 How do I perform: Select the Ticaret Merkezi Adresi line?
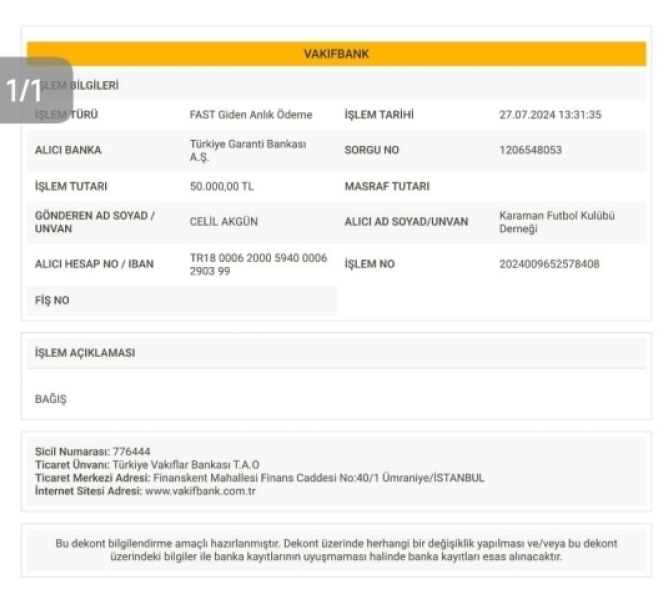[x=260, y=478]
